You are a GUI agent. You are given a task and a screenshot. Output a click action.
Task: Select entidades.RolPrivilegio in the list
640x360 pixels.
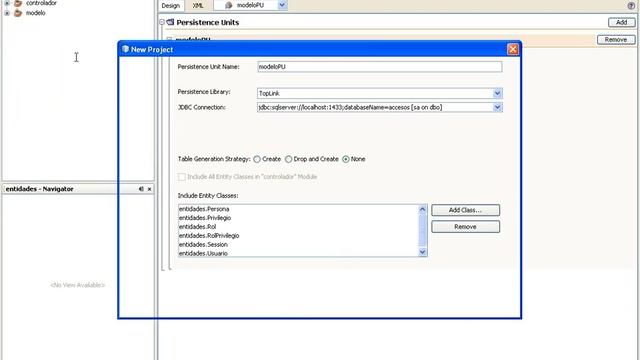tap(299, 236)
